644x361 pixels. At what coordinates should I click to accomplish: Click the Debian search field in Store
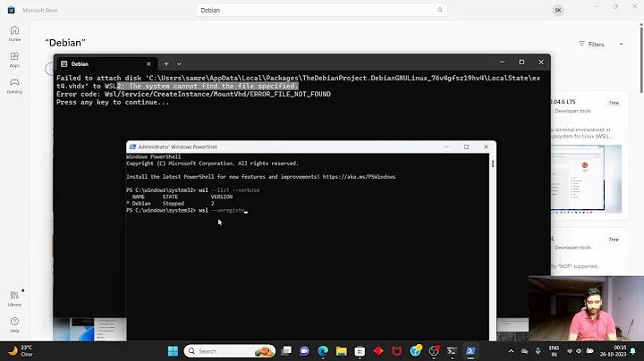click(322, 10)
